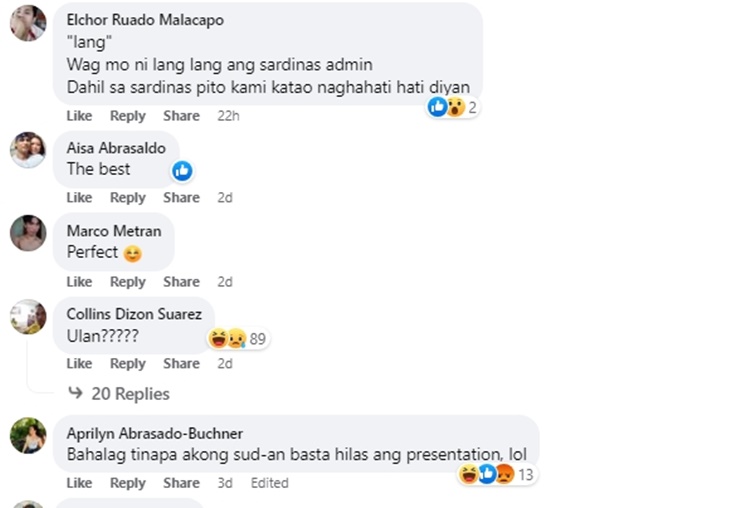This screenshot has width=750, height=508.
Task: Like Collins Dizon Suarez's comment
Action: coord(79,364)
